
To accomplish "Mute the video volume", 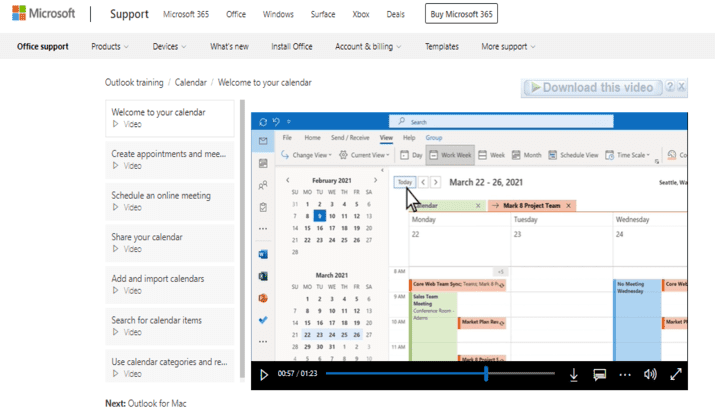I will 650,374.
